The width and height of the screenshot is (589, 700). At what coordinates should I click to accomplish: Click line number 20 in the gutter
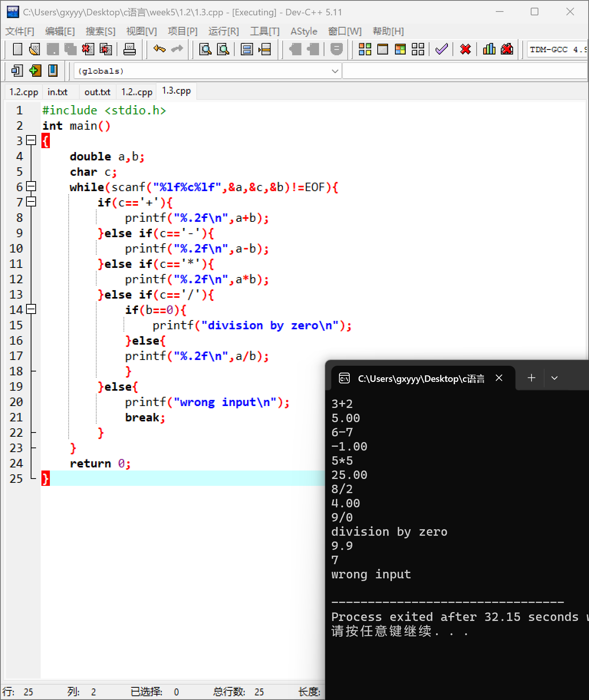coord(16,402)
